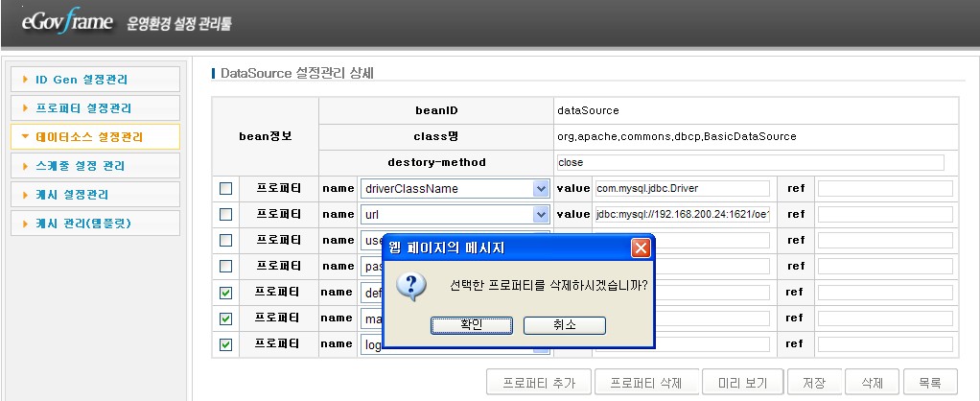Open the 캐시 설정관리 menu
The image size is (980, 401).
pos(94,195)
